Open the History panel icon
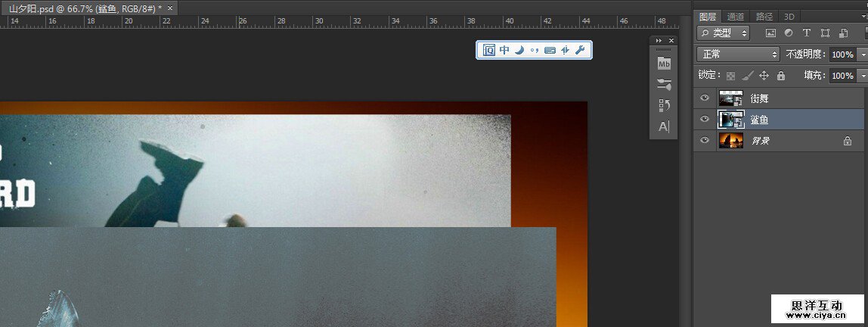 point(664,105)
